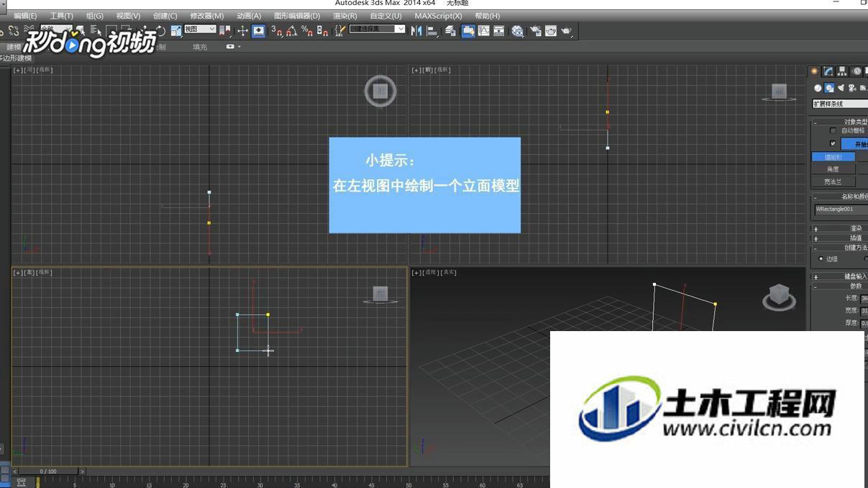Open Edit Named Selection Sets
Screen dimensions: 868x488
coord(340,31)
